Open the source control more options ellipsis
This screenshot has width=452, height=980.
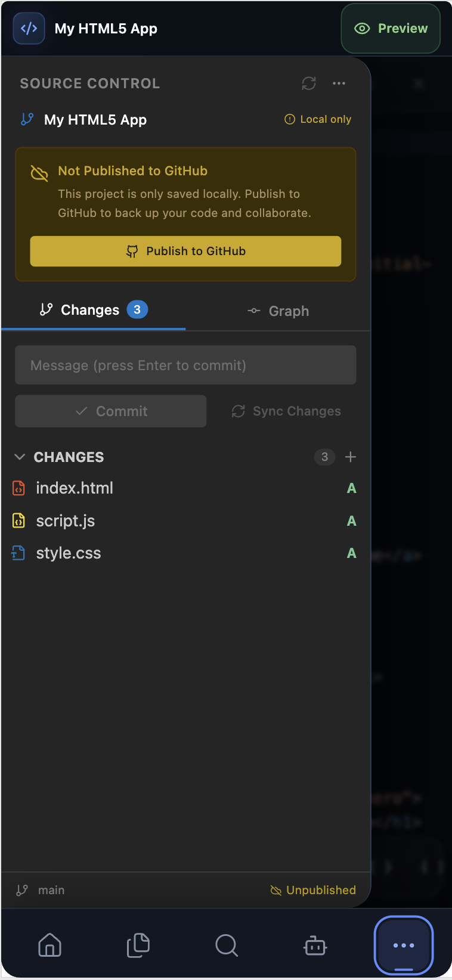point(339,83)
